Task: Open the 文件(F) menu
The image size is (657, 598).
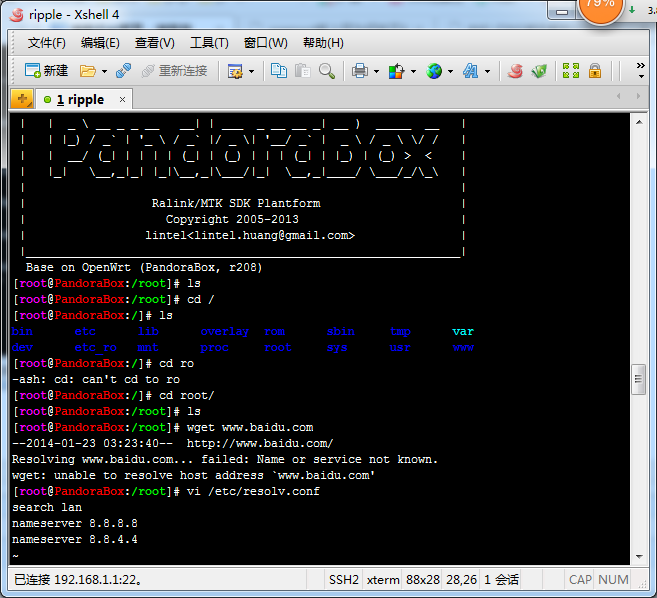Action: [47, 43]
